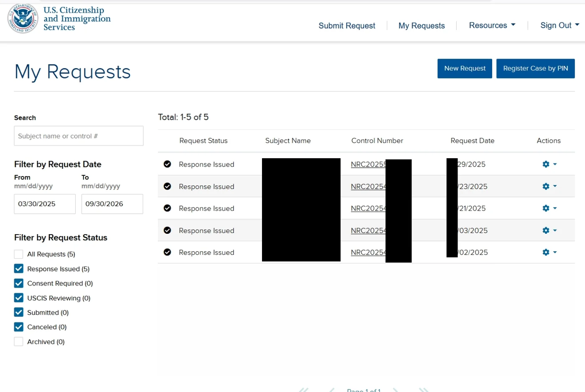This screenshot has height=392, width=585.
Task: Click the Control Number column header
Action: coord(377,141)
